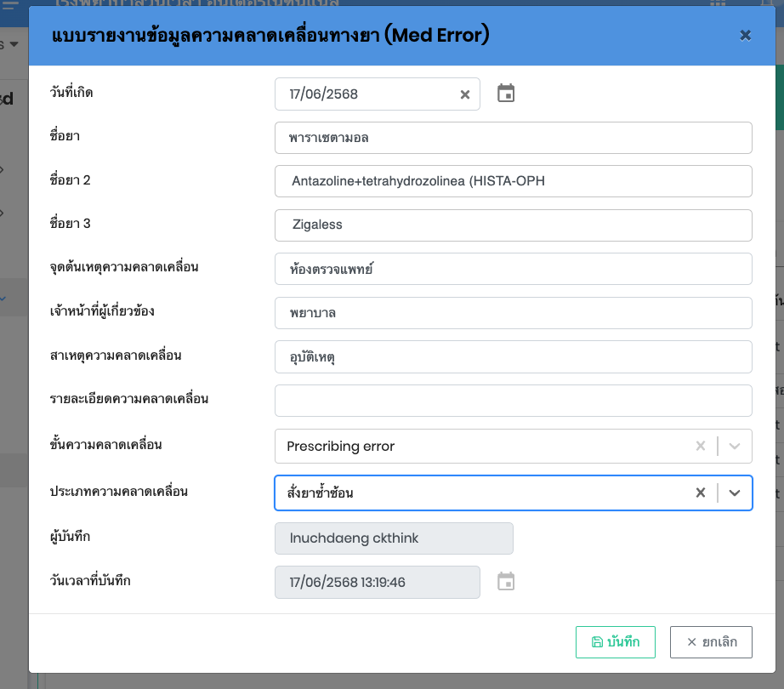Click the ยกเลิก cancel button
The height and width of the screenshot is (689, 784).
click(711, 642)
